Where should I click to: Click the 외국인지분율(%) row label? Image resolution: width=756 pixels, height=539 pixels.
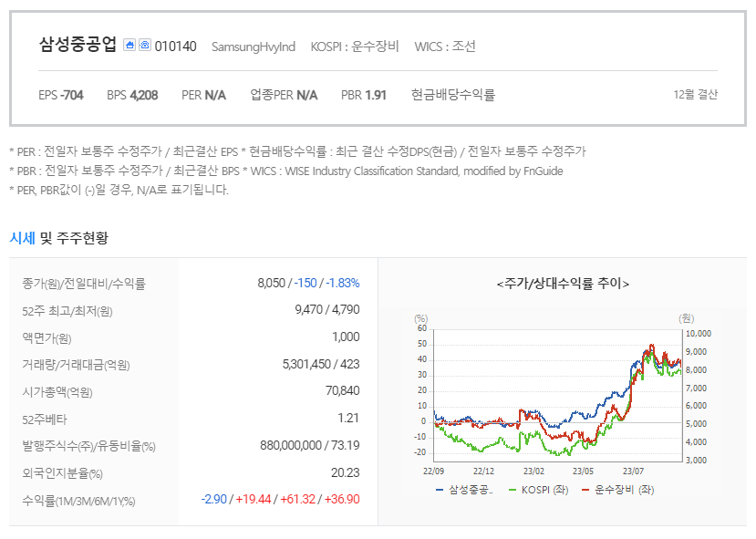click(62, 473)
